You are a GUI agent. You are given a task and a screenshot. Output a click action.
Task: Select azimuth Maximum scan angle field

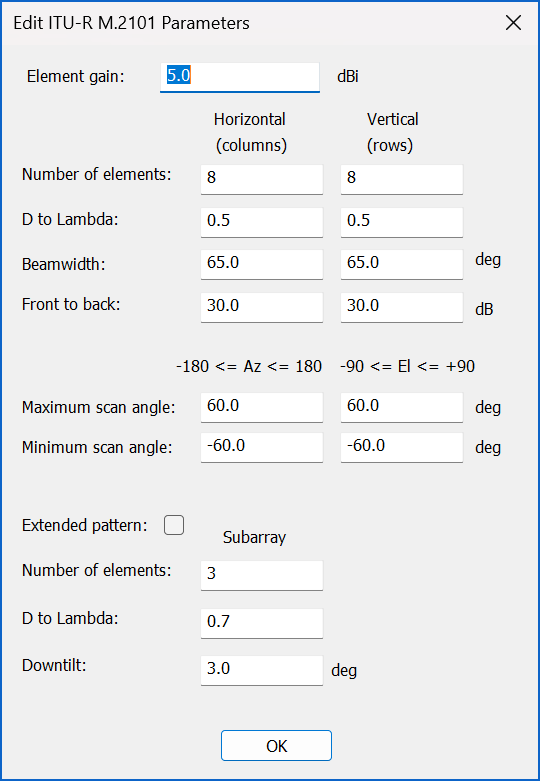point(262,407)
